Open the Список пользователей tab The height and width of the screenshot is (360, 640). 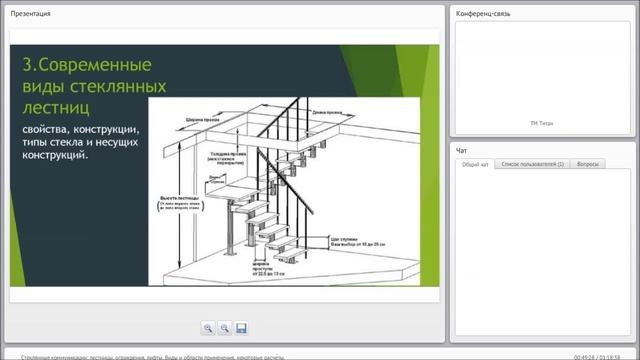532,164
